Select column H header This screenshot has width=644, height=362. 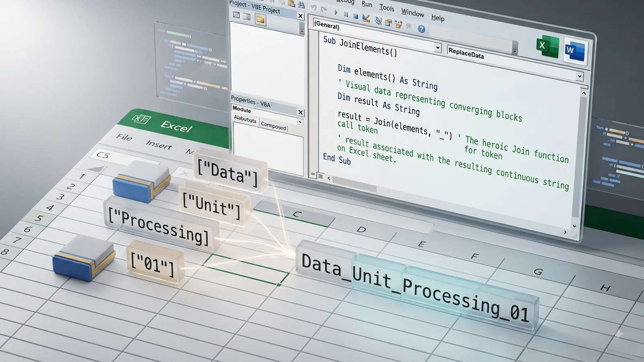point(605,288)
